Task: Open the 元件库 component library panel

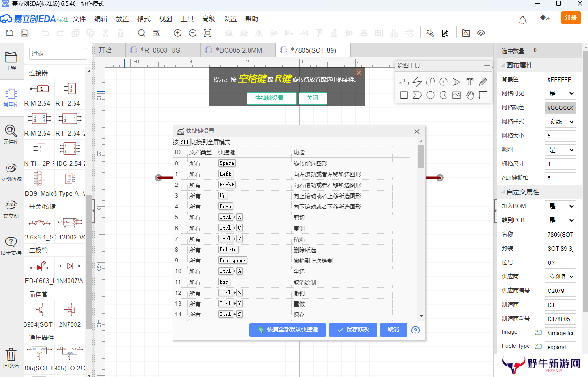Action: pyautogui.click(x=11, y=134)
